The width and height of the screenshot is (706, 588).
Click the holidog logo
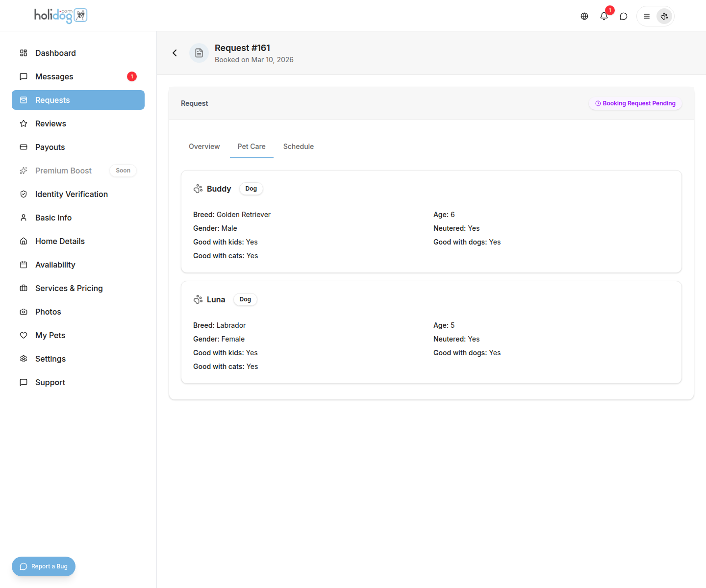pos(61,16)
